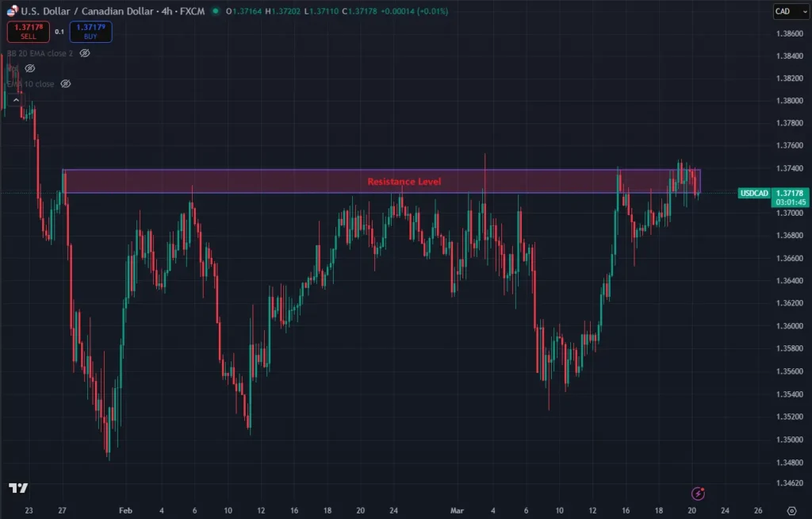Screen dimensions: 812x519
Task: Click the red notification dot on lightning icon
Action: pos(703,489)
